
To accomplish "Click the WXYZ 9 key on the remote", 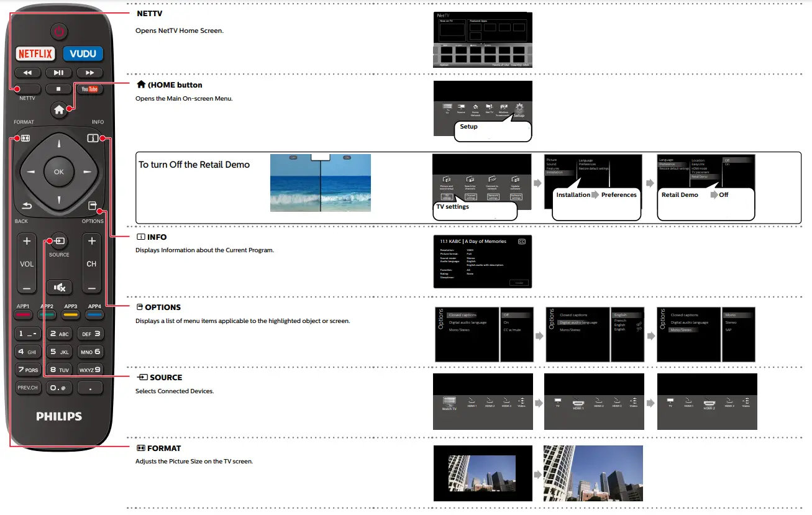I will point(91,370).
